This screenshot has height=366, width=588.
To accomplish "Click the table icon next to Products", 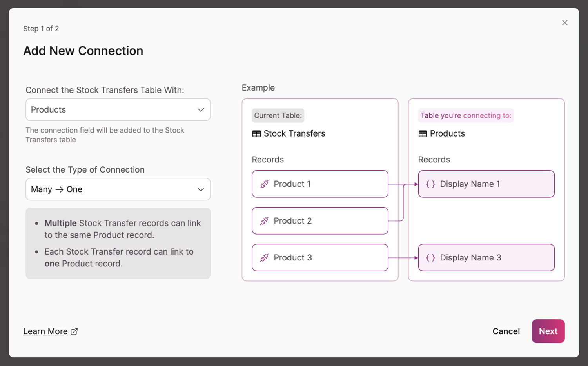I will tap(423, 134).
